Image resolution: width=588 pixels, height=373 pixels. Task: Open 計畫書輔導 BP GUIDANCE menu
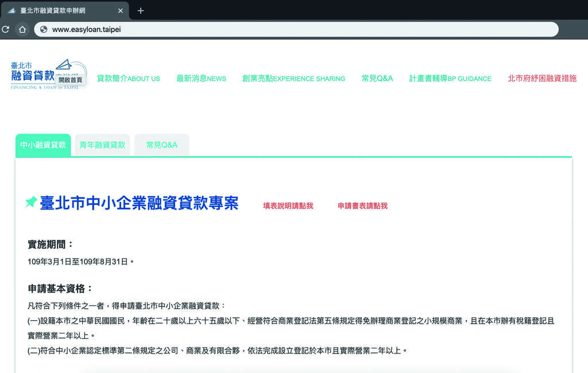(x=450, y=79)
